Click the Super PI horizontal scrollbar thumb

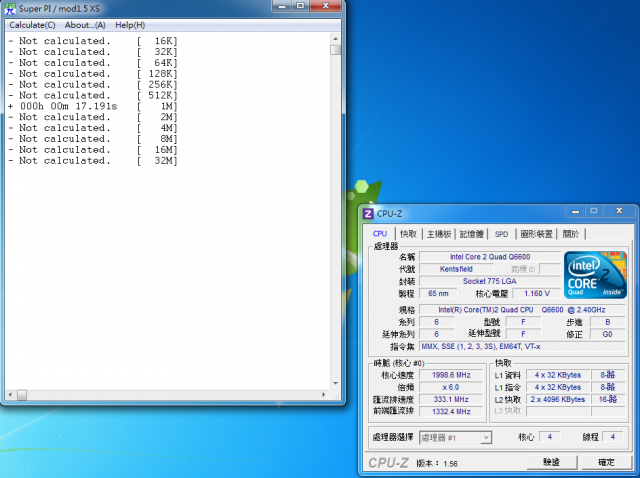[22, 395]
